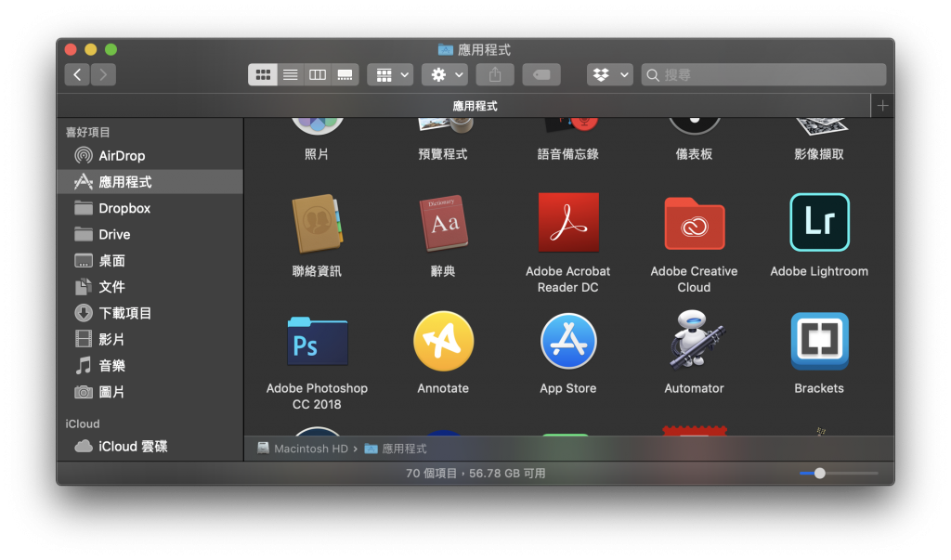Click the iCloud sidebar section header
Viewport: 951px width, 560px height.
(x=83, y=424)
